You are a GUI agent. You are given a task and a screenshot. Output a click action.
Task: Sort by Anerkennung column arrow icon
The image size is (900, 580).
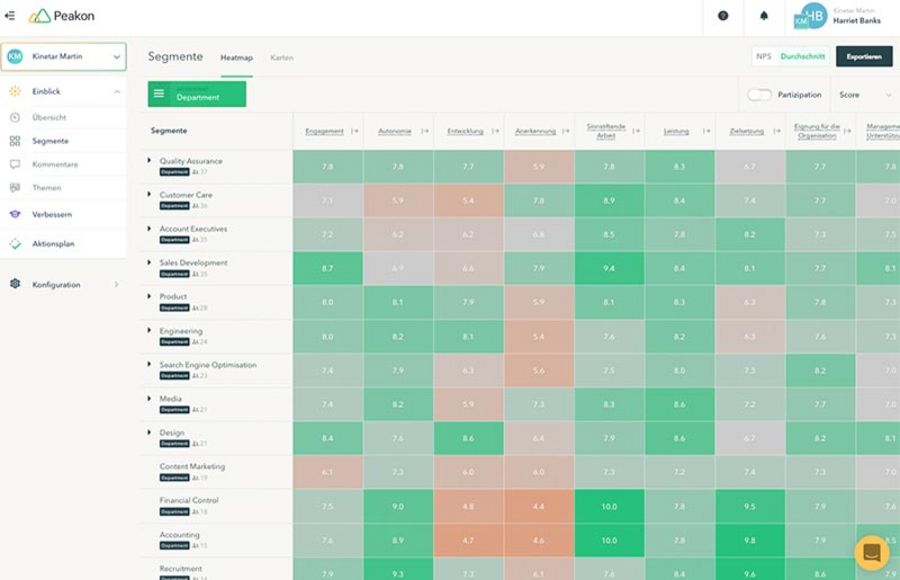[x=566, y=131]
